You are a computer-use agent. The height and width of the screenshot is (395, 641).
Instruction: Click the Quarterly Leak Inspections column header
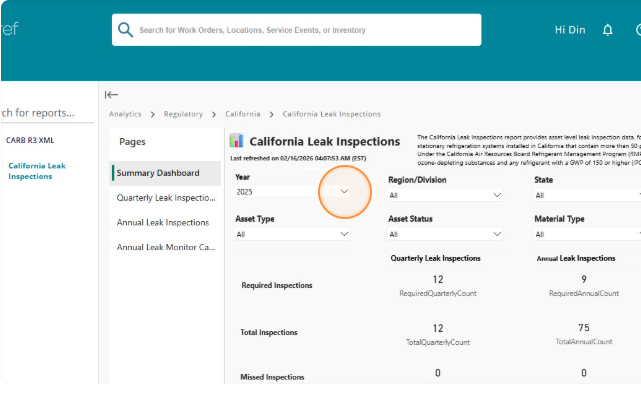435,258
